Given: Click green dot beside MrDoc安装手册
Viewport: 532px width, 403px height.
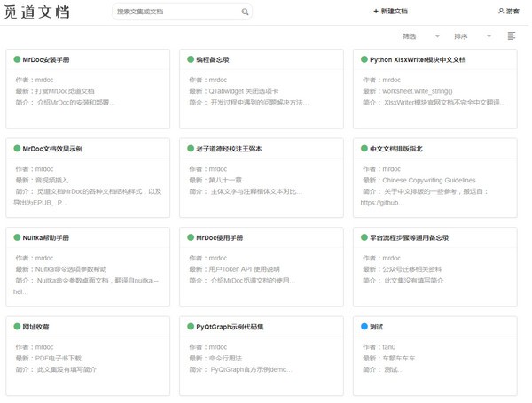Looking at the screenshot, I should tap(17, 59).
